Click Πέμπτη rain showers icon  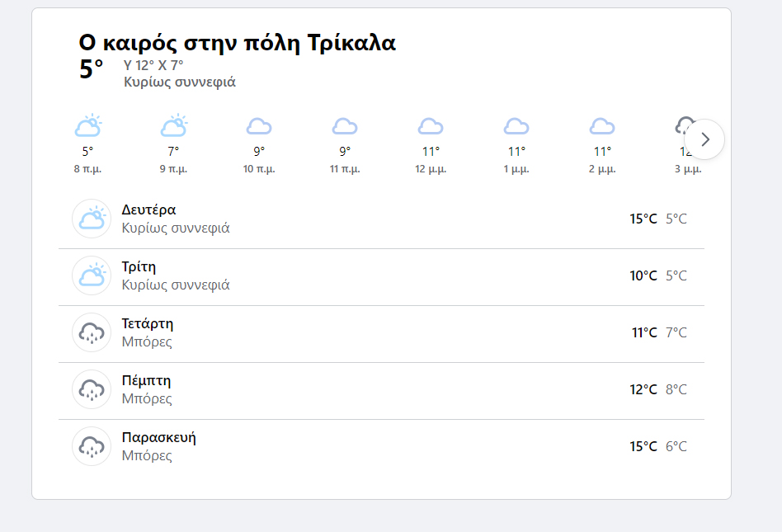click(x=92, y=390)
